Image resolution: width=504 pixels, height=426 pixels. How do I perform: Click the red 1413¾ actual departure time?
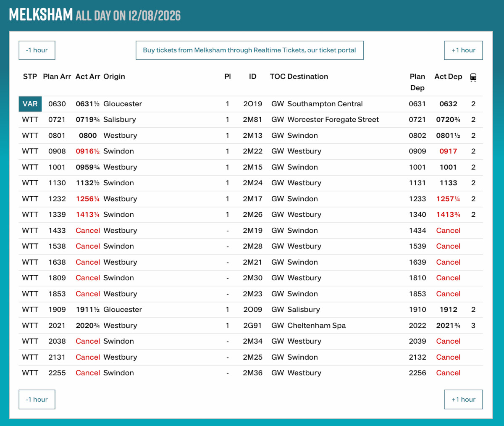pos(448,215)
